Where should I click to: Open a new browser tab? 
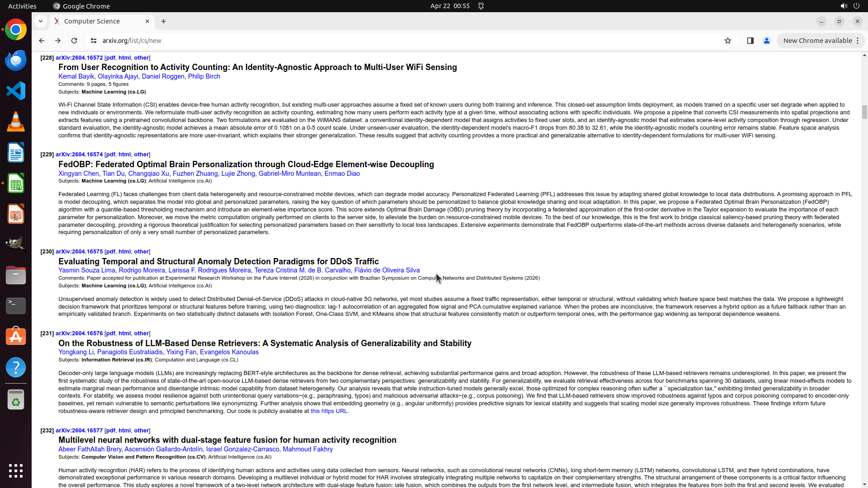(164, 21)
